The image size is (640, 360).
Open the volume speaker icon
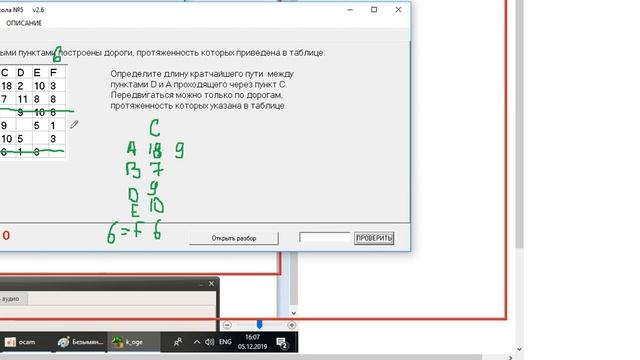coord(209,342)
